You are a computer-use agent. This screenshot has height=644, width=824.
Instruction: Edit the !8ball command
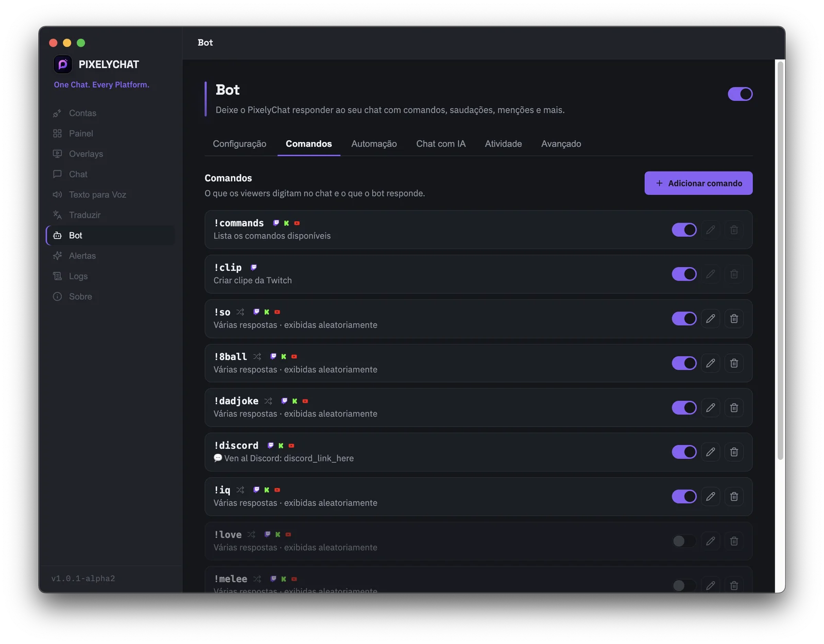(x=710, y=363)
